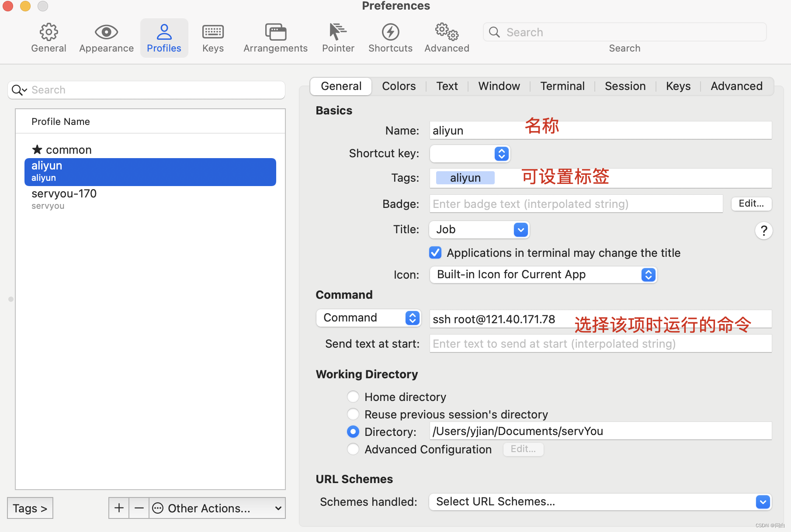The image size is (791, 532).
Task: Open the Pointer settings icon
Action: 337,38
